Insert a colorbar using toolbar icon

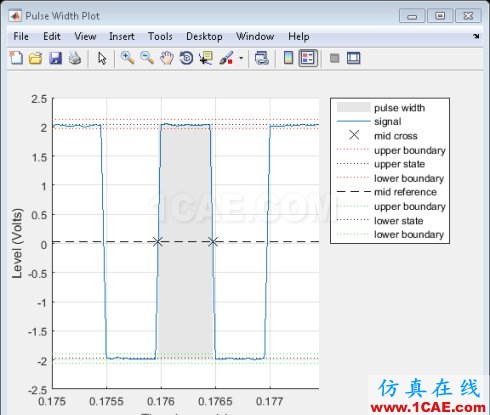click(288, 58)
